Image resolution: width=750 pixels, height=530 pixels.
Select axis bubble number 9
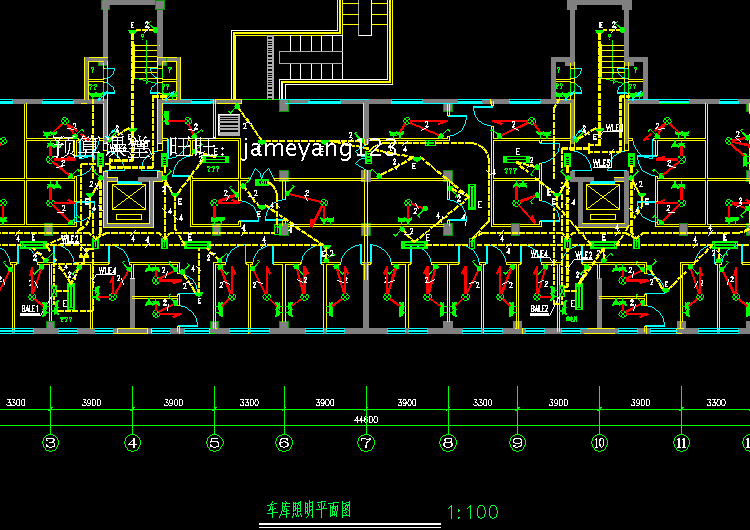[517, 443]
